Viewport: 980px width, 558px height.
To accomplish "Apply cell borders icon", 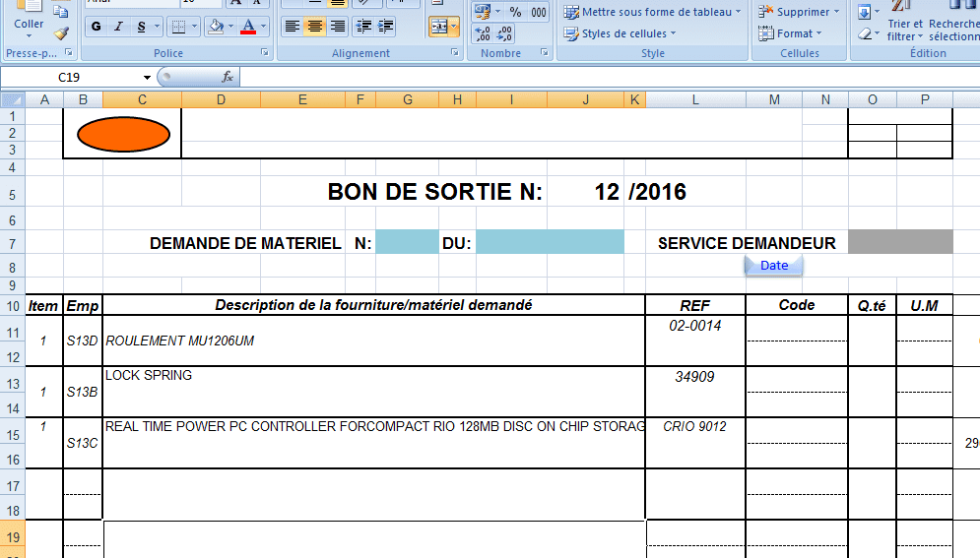I will tap(178, 27).
